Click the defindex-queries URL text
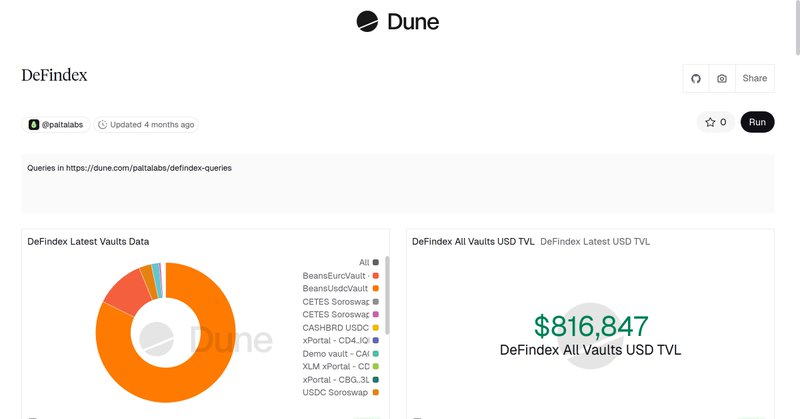Viewport: 800px width, 419px height. [x=148, y=168]
